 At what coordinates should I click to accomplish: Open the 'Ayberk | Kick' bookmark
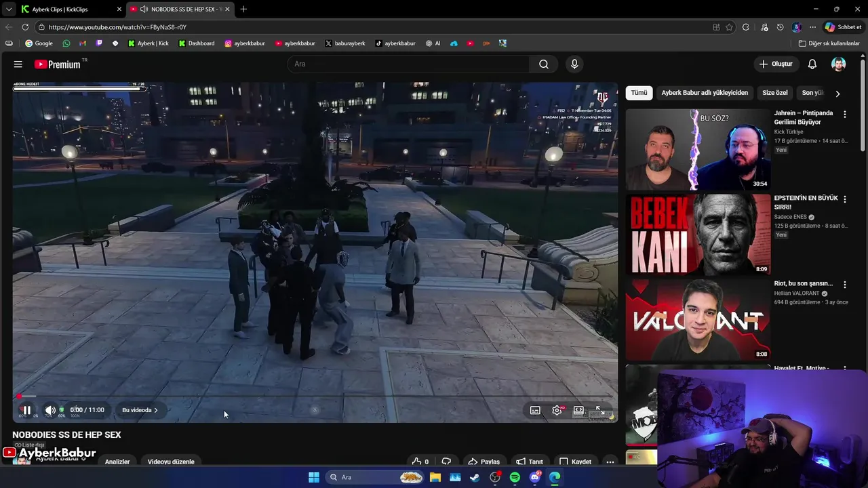click(x=148, y=43)
